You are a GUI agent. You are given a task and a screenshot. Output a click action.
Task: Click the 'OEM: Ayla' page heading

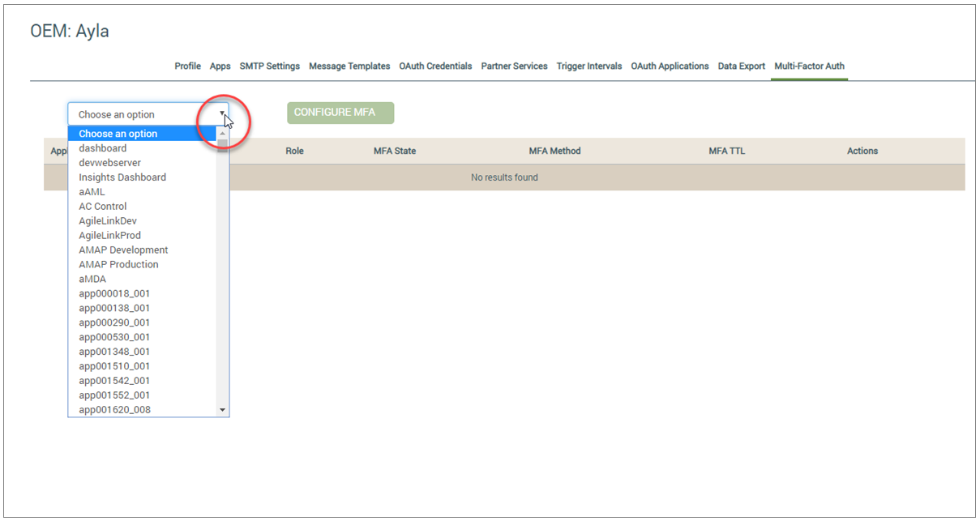pos(70,32)
